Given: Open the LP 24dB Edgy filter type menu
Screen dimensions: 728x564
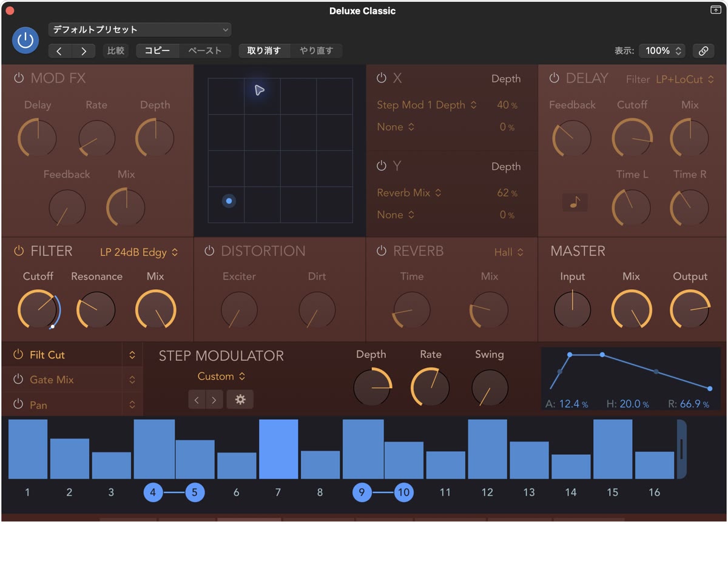Looking at the screenshot, I should click(139, 252).
